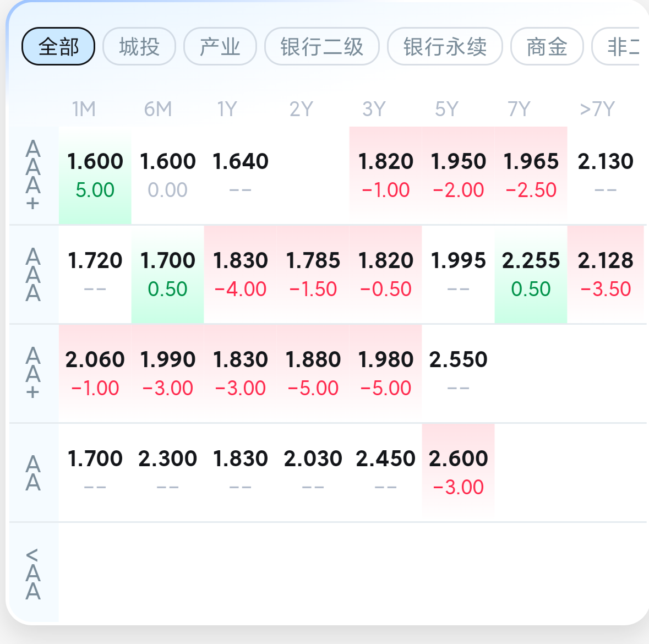Open the 银行二级 tab
This screenshot has width=649, height=644.
pos(322,46)
